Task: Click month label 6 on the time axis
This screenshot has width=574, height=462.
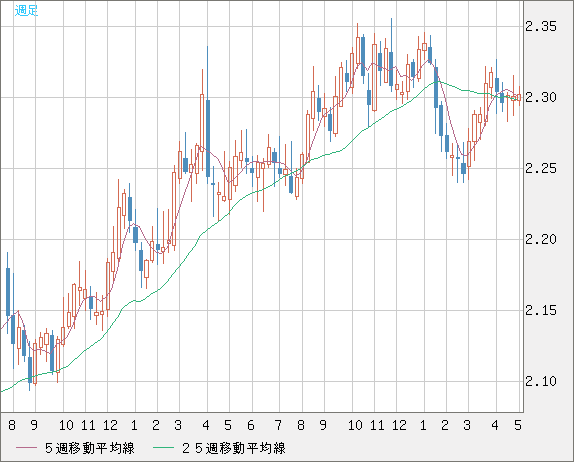Action: tap(250, 425)
